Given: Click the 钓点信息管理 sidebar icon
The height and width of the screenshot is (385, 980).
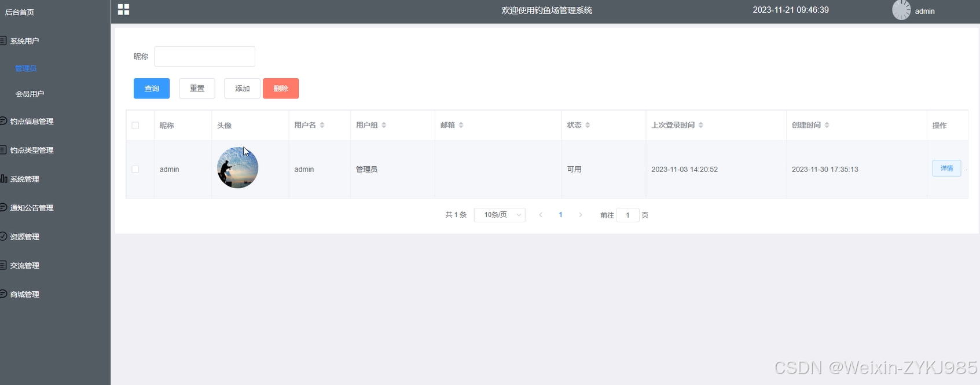Looking at the screenshot, I should [x=3, y=121].
